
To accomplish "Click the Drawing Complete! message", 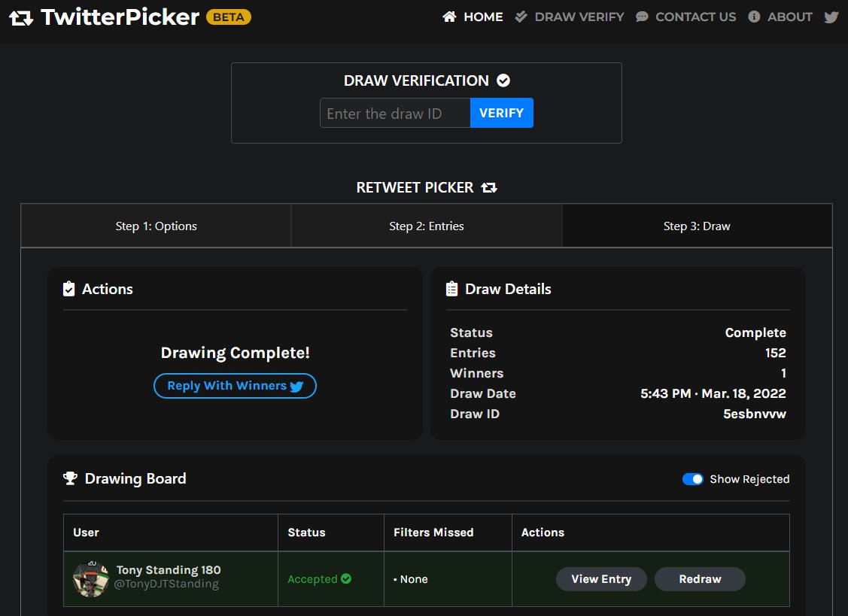I will pyautogui.click(x=236, y=354).
